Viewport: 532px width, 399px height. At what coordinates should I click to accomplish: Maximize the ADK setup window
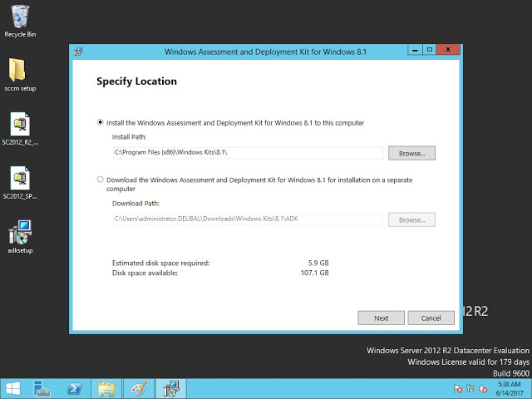(430, 50)
